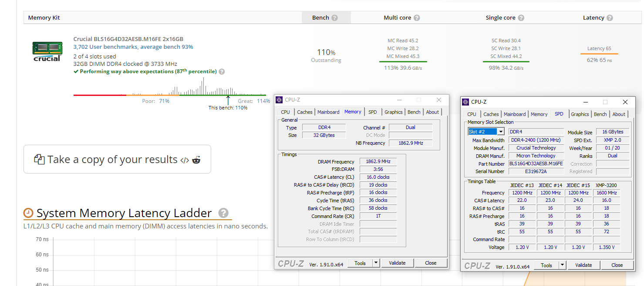Image resolution: width=644 pixels, height=286 pixels.
Task: Click SC Mixed 44.2 value
Action: click(x=506, y=56)
